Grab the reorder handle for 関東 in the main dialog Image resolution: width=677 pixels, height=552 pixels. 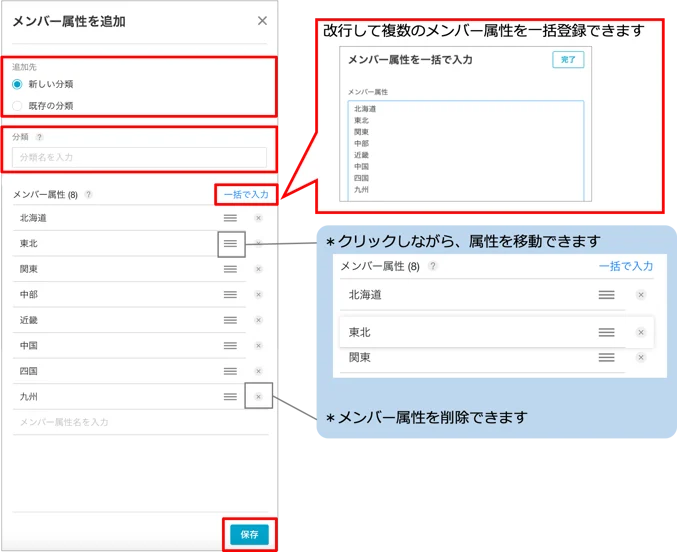click(x=230, y=269)
